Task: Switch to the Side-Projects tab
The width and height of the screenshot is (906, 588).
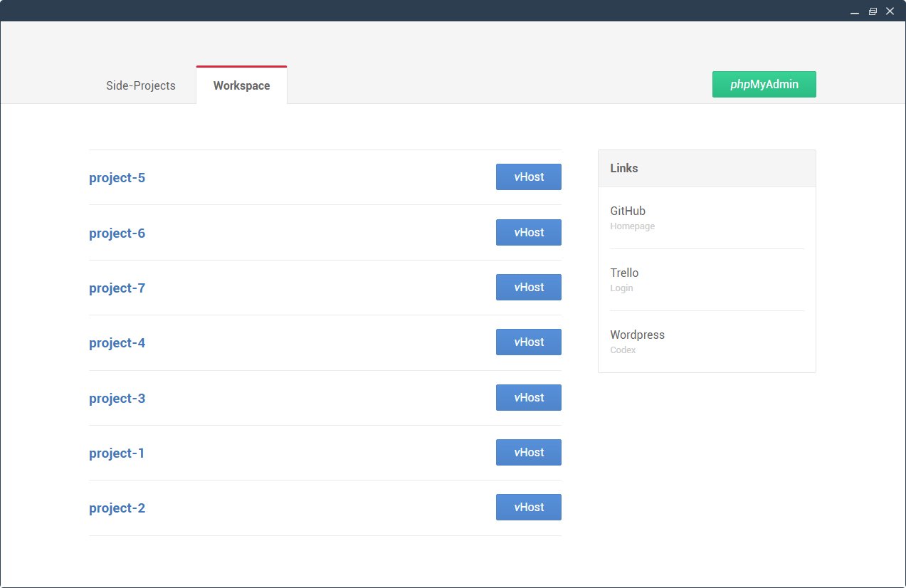Action: click(x=140, y=85)
